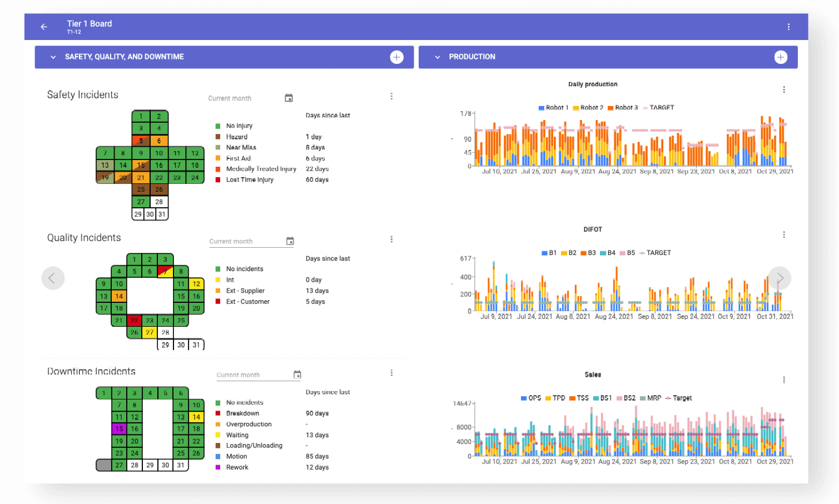Viewport: 839px width, 504px height.
Task: Click the left navigation arrow
Action: [x=53, y=278]
